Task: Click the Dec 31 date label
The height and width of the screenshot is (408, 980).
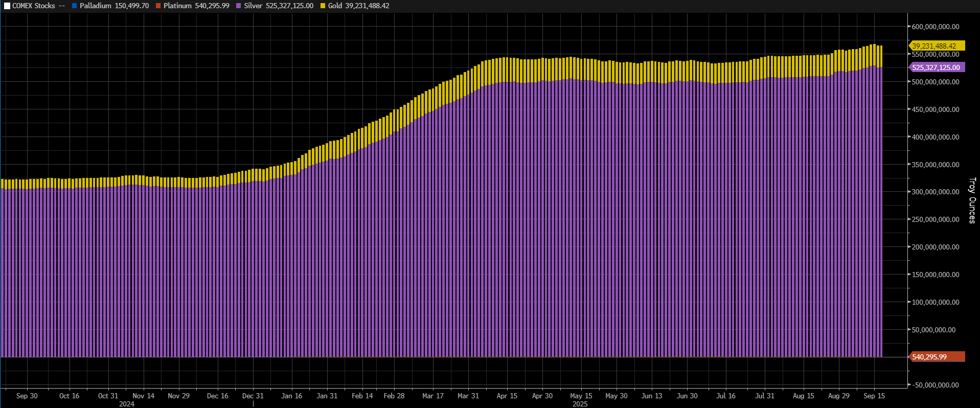Action: click(x=253, y=396)
